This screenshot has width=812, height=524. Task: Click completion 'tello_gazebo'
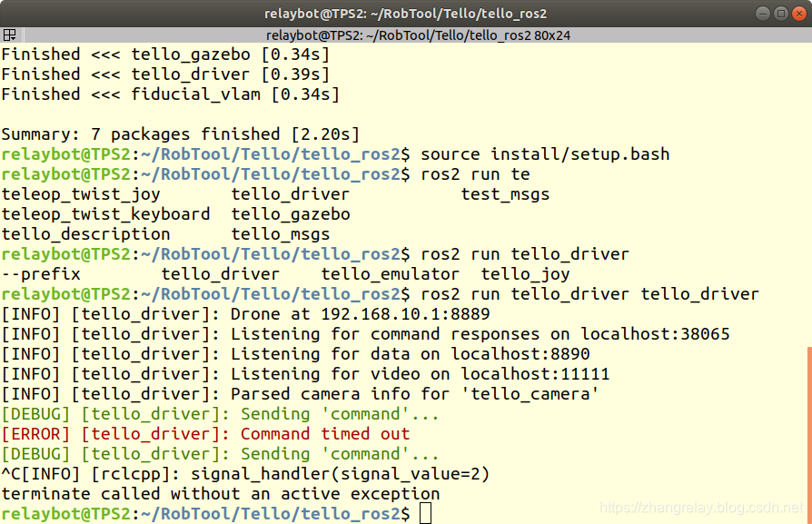tap(291, 214)
